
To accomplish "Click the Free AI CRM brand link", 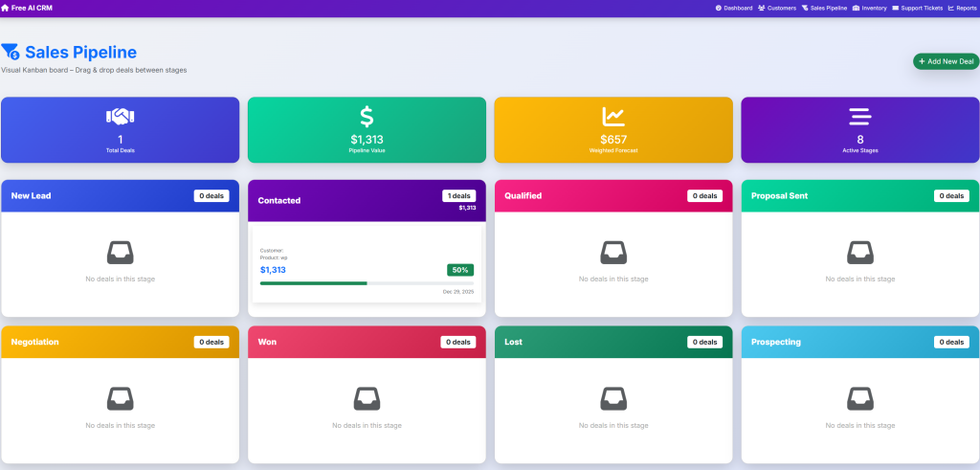I will click(27, 8).
